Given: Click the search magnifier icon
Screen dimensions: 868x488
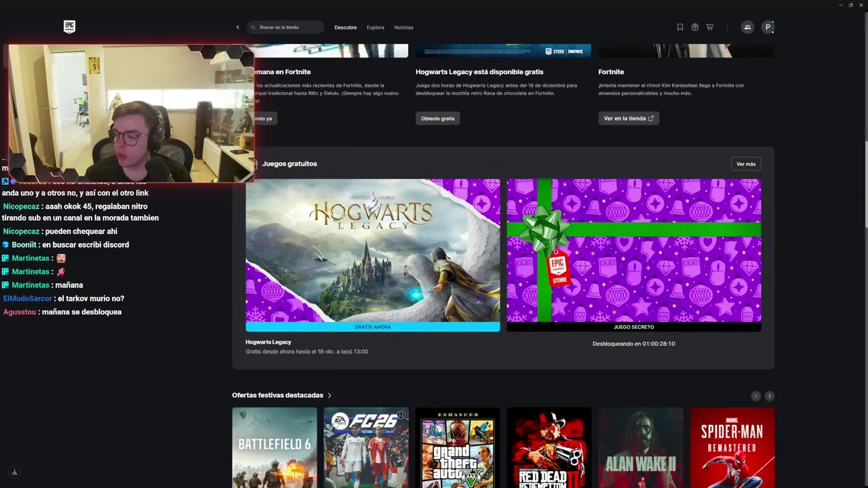Looking at the screenshot, I should tap(254, 27).
